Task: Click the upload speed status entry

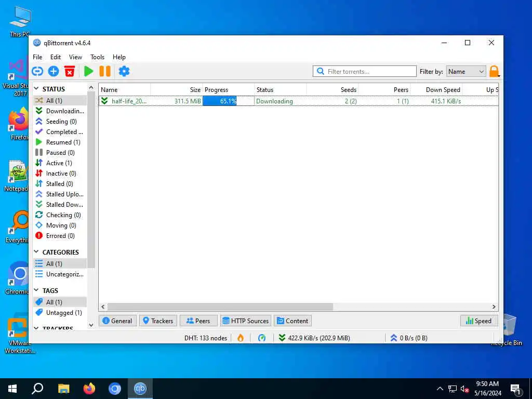Action: coord(409,338)
